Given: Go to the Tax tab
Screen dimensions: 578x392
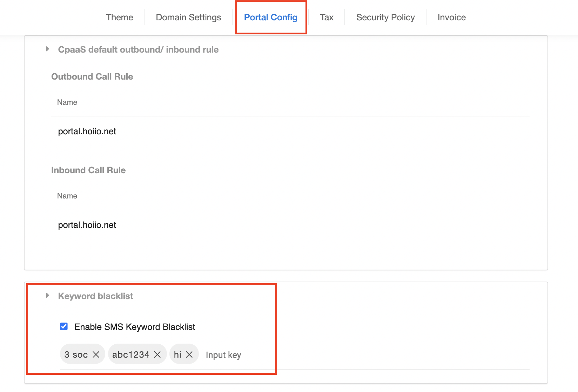Looking at the screenshot, I should click(327, 18).
